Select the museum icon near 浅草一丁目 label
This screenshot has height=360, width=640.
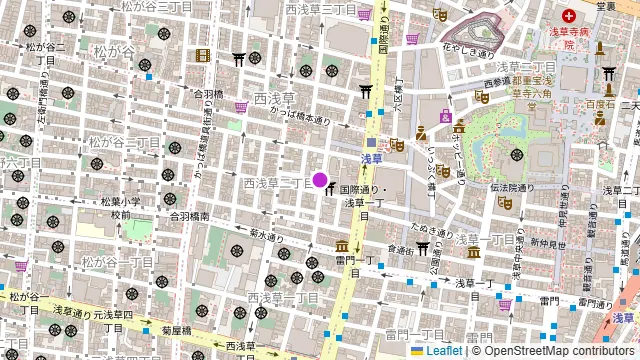473,252
